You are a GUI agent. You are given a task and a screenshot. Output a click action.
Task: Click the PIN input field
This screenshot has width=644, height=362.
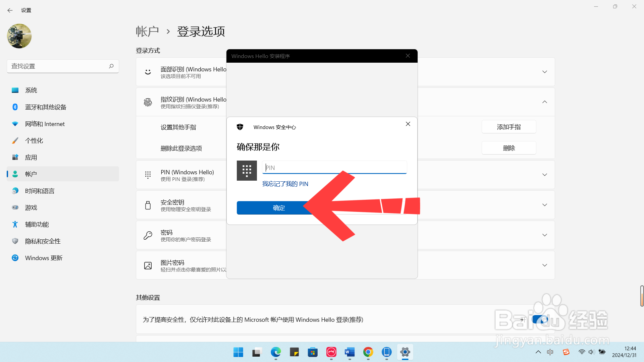pyautogui.click(x=334, y=168)
